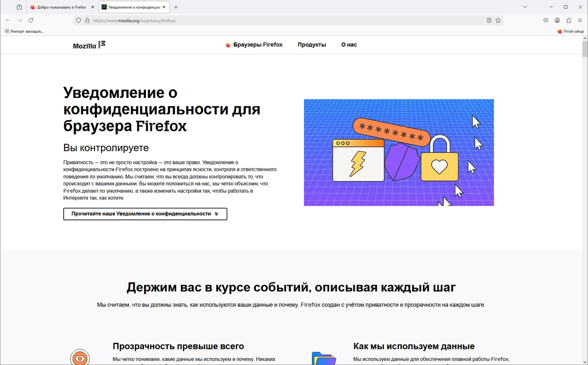Image resolution: width=588 pixels, height=365 pixels.
Task: Open the Extensions puzzle icon
Action: click(569, 21)
